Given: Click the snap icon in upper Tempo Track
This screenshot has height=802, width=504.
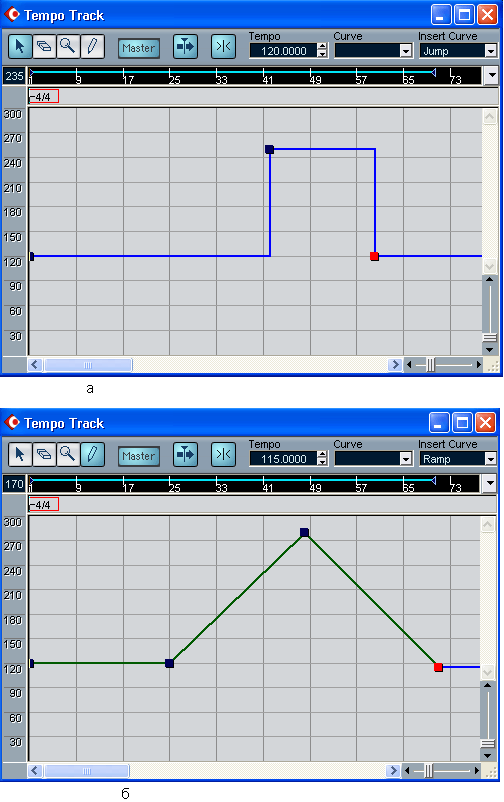Looking at the screenshot, I should coord(224,47).
